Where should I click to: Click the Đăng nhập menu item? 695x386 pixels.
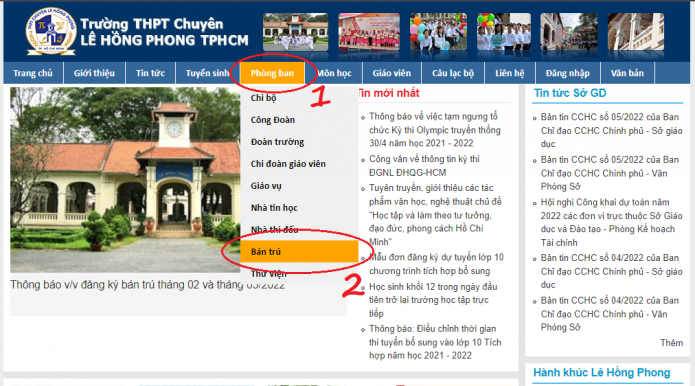568,73
